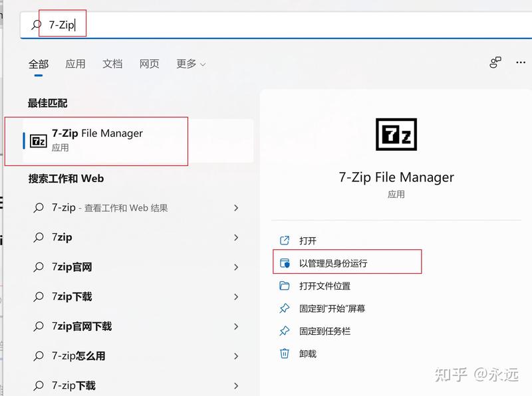Click search icon beside 7zip下载
Screen dimensions: 532x396
[x=39, y=296]
